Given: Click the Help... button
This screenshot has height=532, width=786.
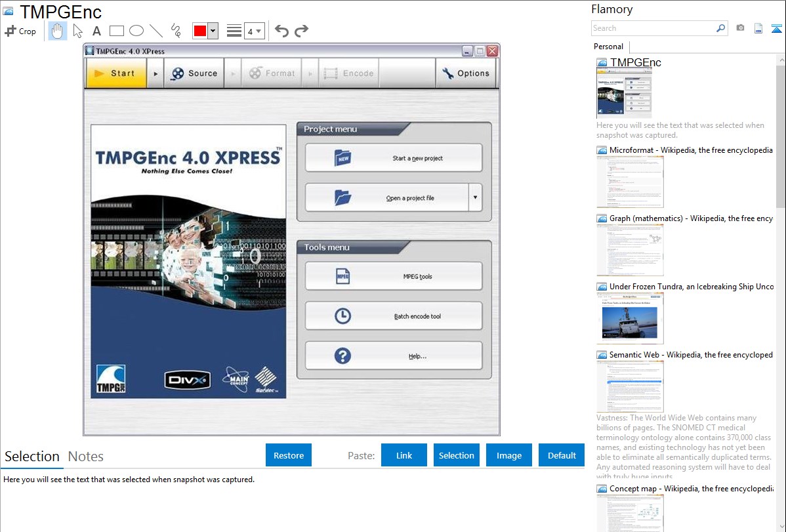Looking at the screenshot, I should (394, 356).
